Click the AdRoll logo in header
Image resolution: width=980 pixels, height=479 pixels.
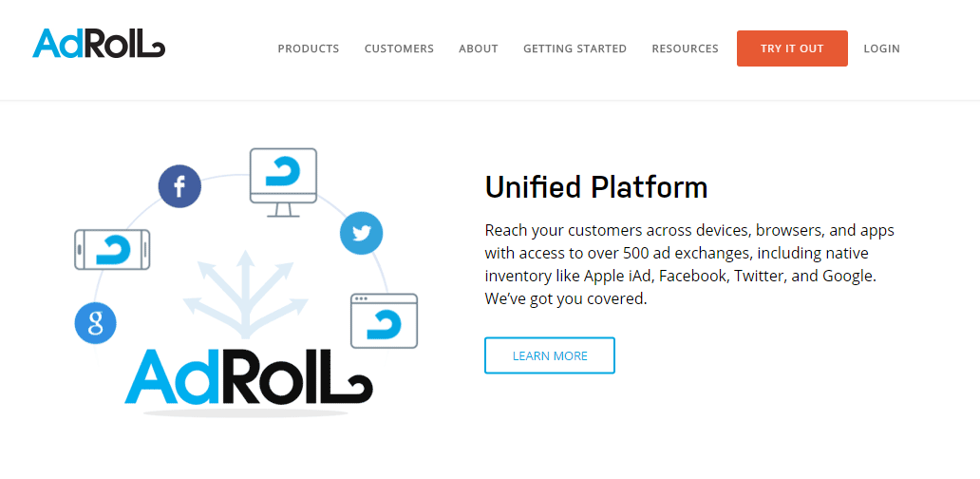[99, 44]
